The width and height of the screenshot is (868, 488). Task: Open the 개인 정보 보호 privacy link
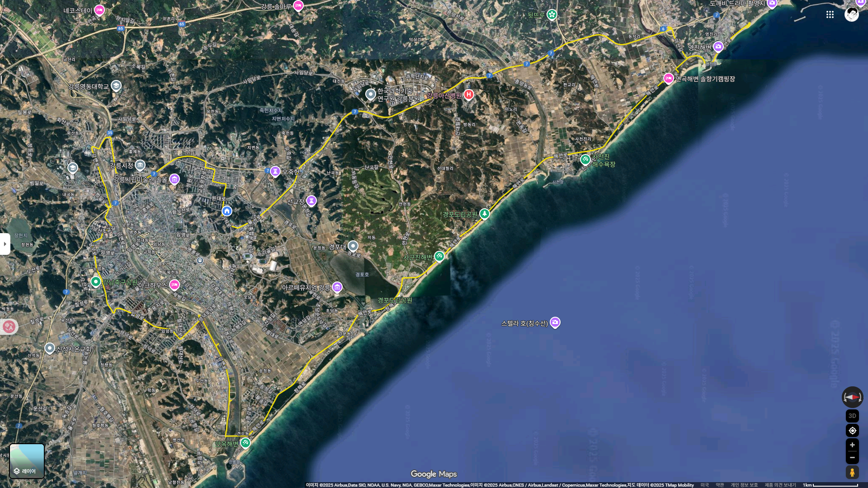tap(744, 485)
